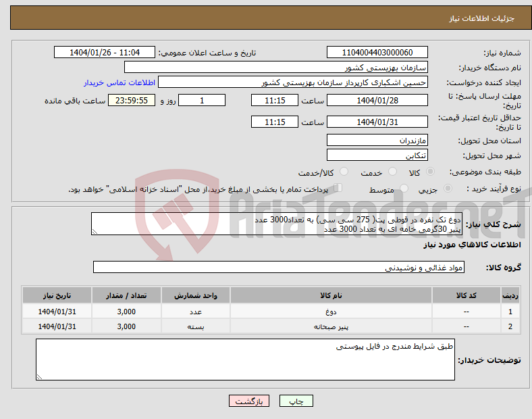Click the buyer notes textarea طبق شرایط مندرج
Screen dimensions: 532x419
pos(245,360)
